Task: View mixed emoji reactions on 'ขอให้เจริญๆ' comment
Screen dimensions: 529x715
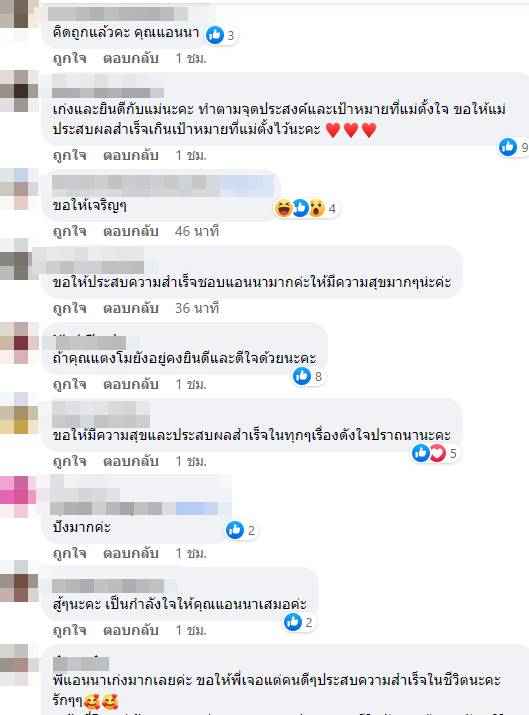Action: (306, 208)
